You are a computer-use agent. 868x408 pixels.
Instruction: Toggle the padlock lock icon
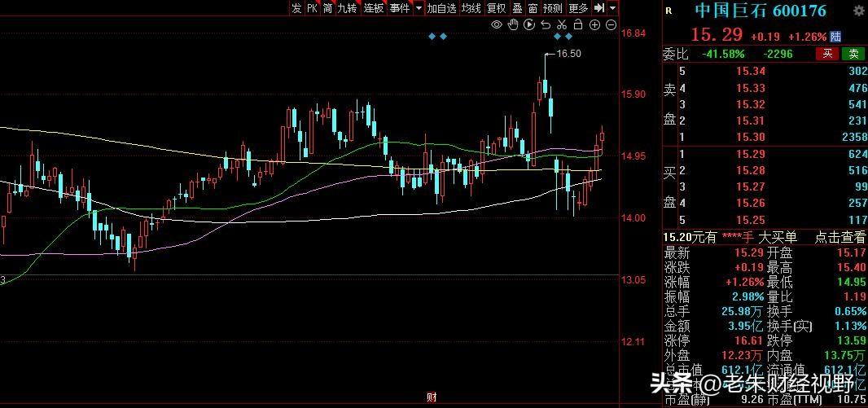tap(578, 24)
